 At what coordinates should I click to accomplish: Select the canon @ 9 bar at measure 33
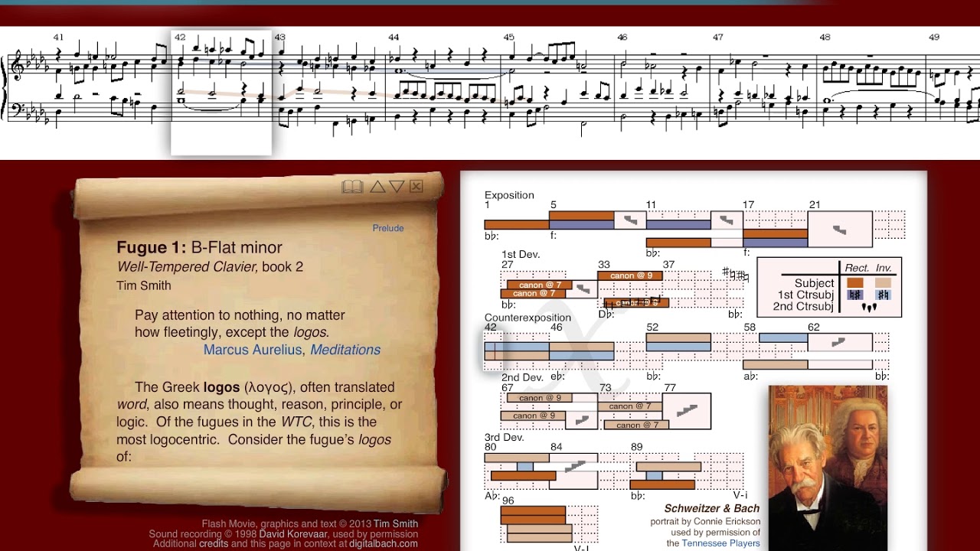(x=630, y=275)
